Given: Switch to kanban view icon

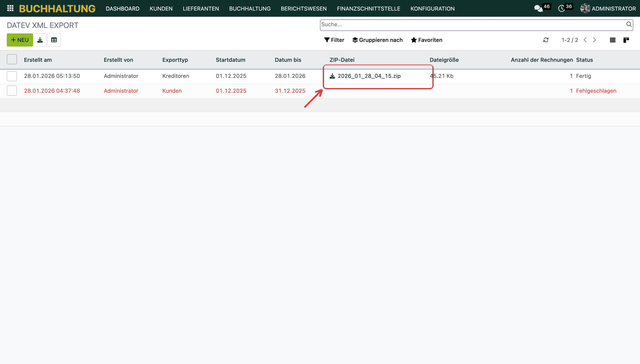Looking at the screenshot, I should pyautogui.click(x=626, y=40).
